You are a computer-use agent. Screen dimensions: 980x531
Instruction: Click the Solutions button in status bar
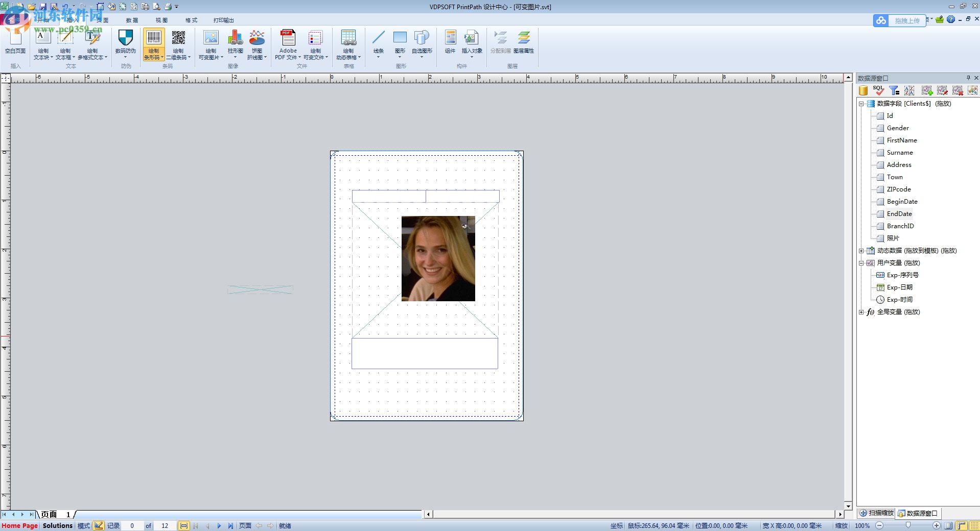coord(57,525)
